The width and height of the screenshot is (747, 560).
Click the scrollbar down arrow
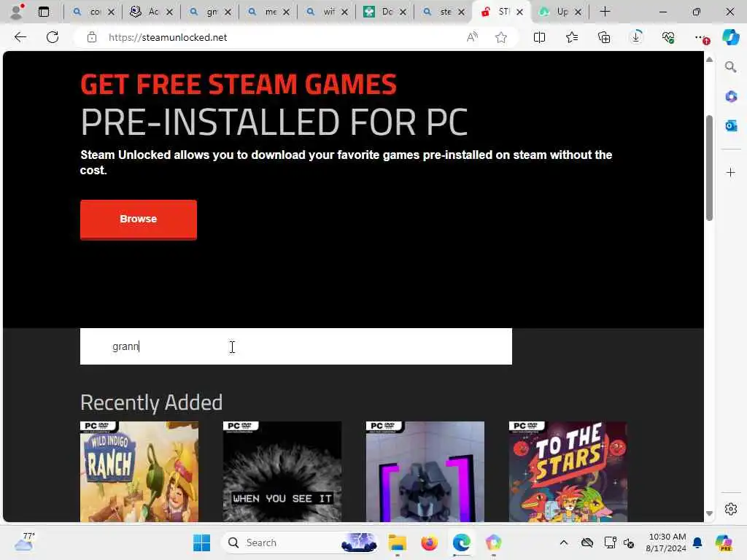tap(709, 513)
